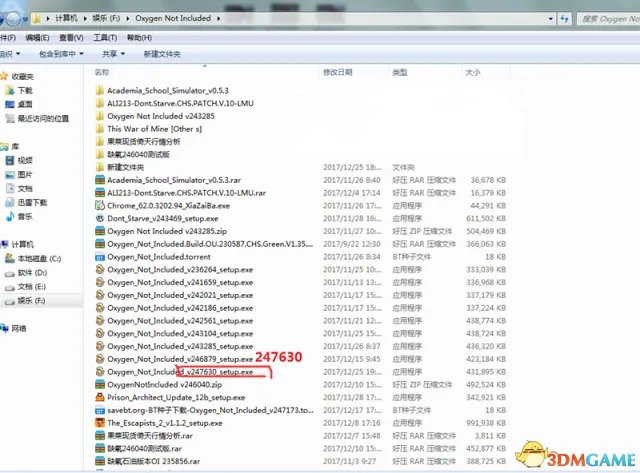This screenshot has width=640, height=473.
Task: Click the 新建文件夹 folder icon in file list
Action: tap(100, 167)
